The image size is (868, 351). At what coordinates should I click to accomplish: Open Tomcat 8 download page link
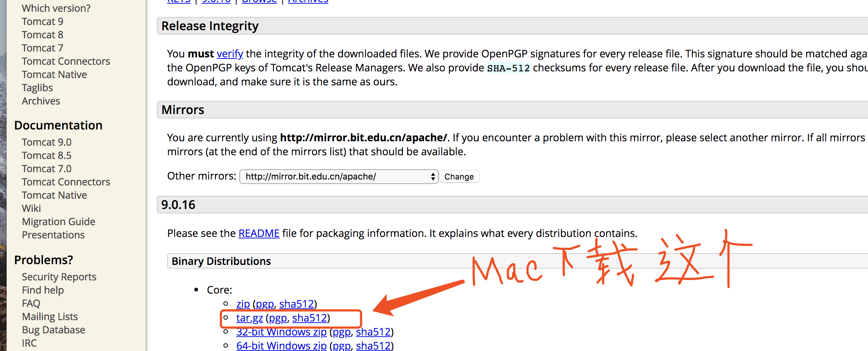pos(42,35)
